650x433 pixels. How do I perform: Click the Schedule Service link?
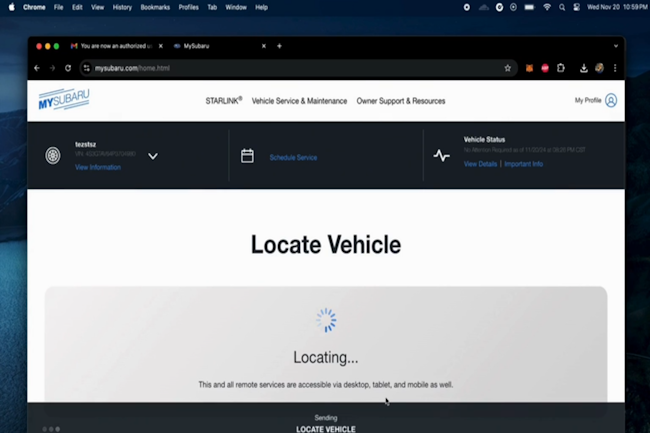(x=293, y=157)
